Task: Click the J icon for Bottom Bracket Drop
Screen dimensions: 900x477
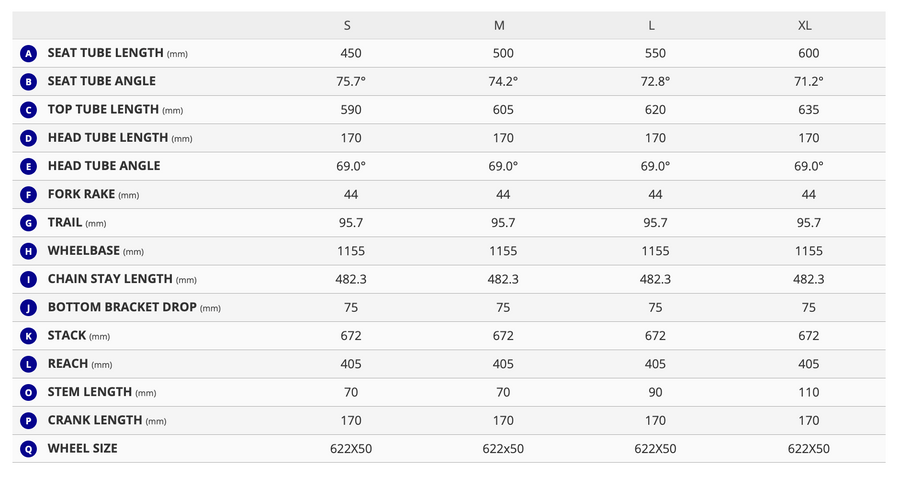Action: tap(28, 308)
